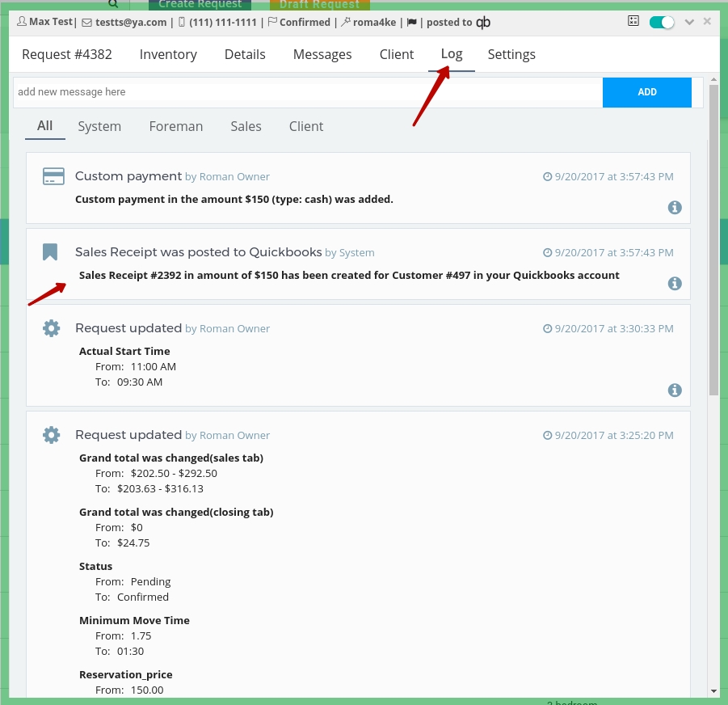Click the 'To: $203.63 - $316.13' value
Image resolution: width=728 pixels, height=705 pixels.
coord(149,488)
